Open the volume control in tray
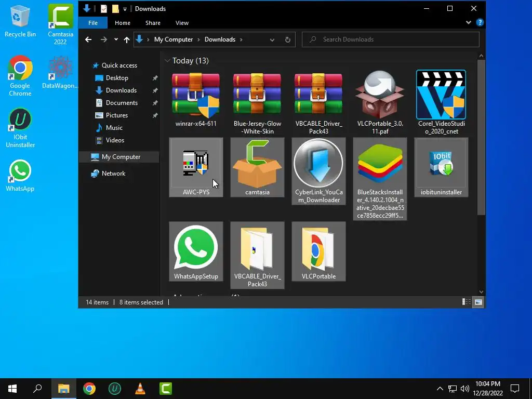 pyautogui.click(x=465, y=389)
